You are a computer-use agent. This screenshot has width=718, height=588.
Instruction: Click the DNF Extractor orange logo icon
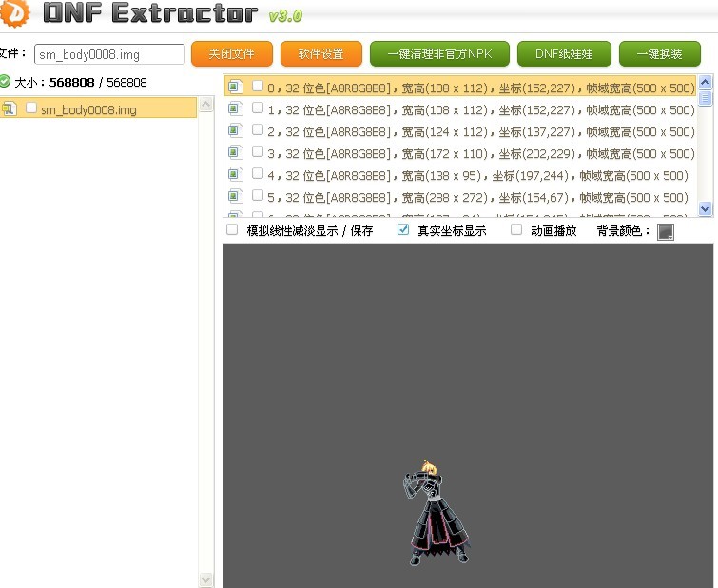coord(14,12)
